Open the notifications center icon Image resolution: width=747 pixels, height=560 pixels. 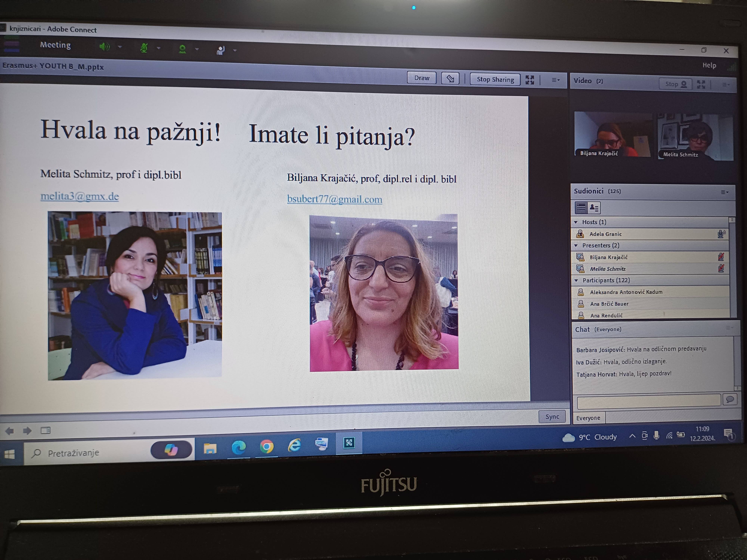(729, 435)
